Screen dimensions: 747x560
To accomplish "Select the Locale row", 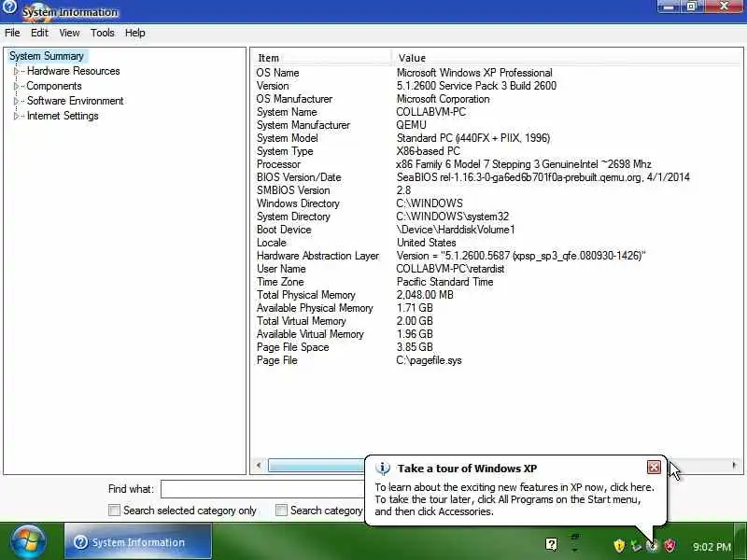I will click(497, 243).
